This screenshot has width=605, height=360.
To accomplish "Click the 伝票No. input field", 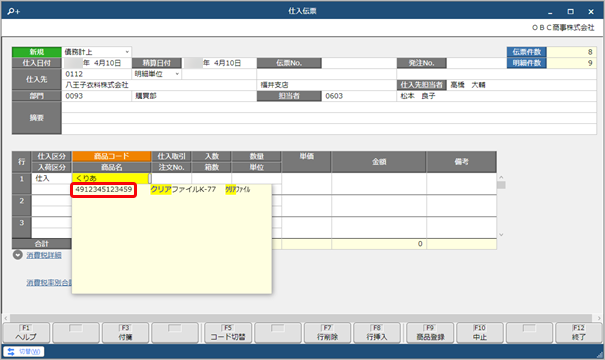I will pyautogui.click(x=359, y=63).
